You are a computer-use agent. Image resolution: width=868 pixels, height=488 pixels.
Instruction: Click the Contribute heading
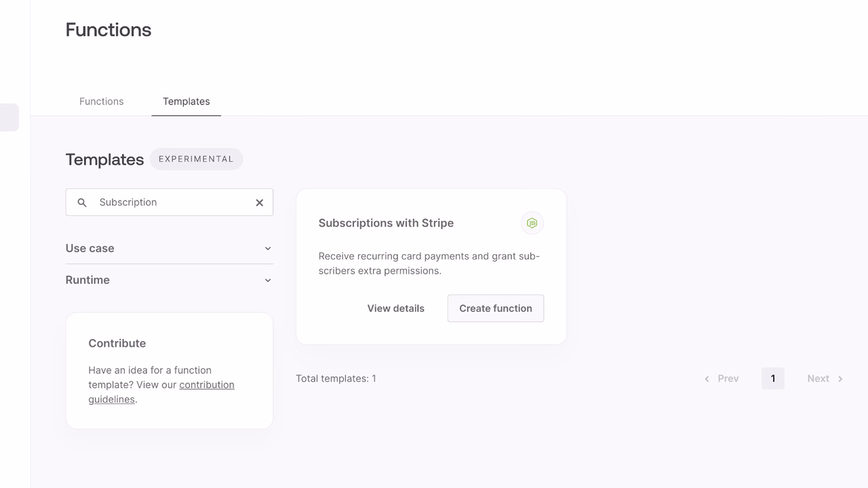coord(117,344)
